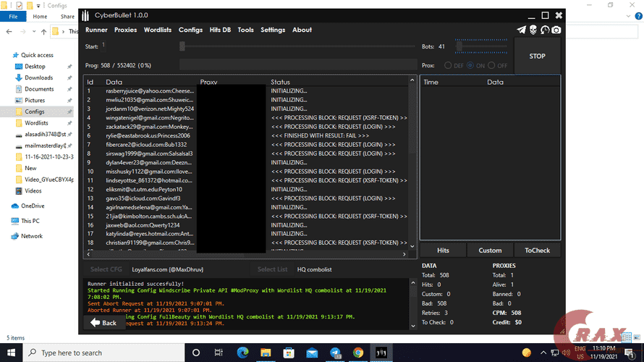This screenshot has width=644, height=362.
Task: Click the camera screenshot icon
Action: (556, 30)
